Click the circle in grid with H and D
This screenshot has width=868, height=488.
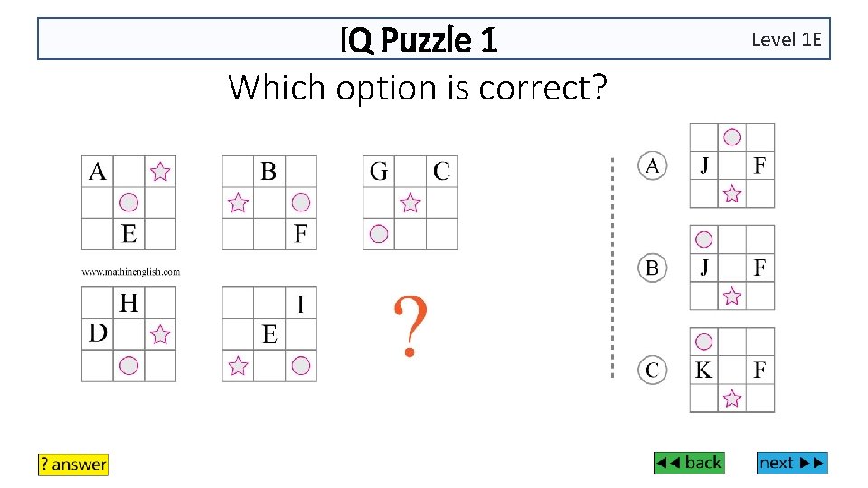(x=128, y=366)
